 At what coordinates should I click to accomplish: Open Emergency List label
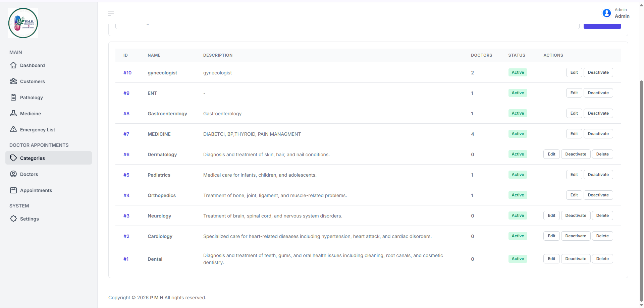pyautogui.click(x=38, y=130)
